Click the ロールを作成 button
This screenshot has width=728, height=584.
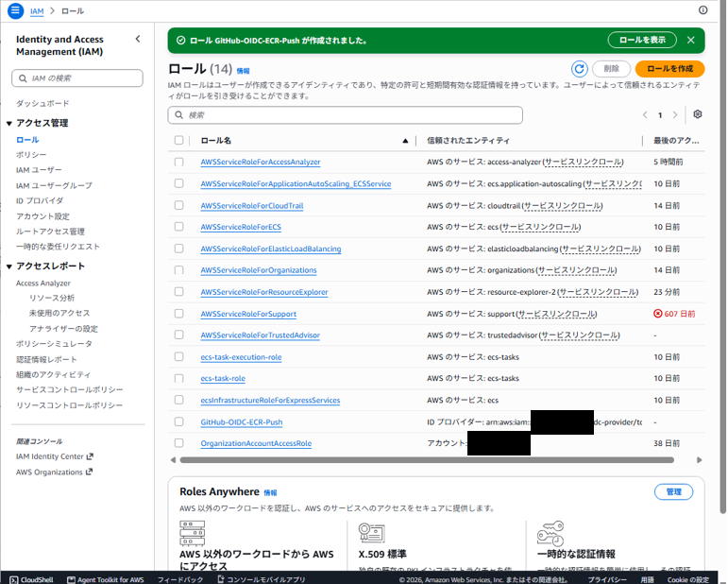click(x=669, y=69)
